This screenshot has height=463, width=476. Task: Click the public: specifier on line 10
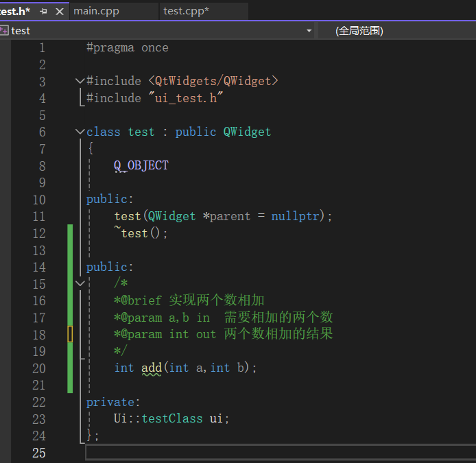tap(110, 199)
